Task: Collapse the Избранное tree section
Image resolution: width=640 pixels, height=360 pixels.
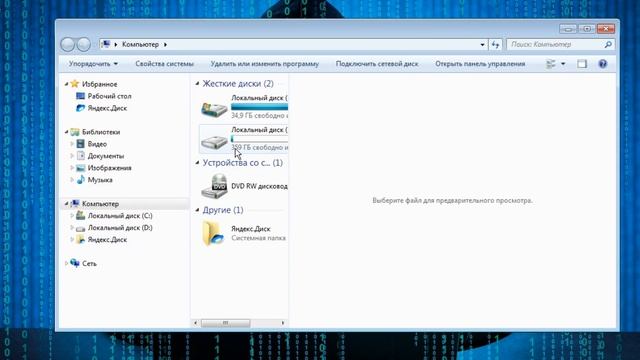Action: click(67, 84)
